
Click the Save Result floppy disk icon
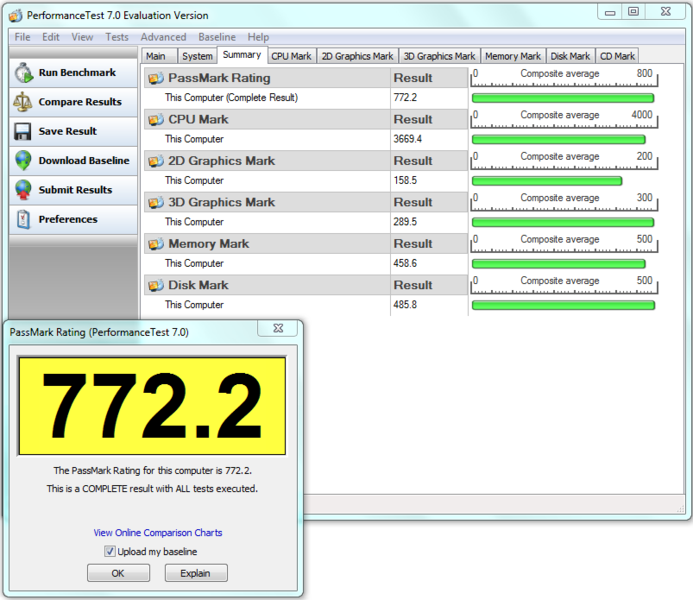point(23,131)
